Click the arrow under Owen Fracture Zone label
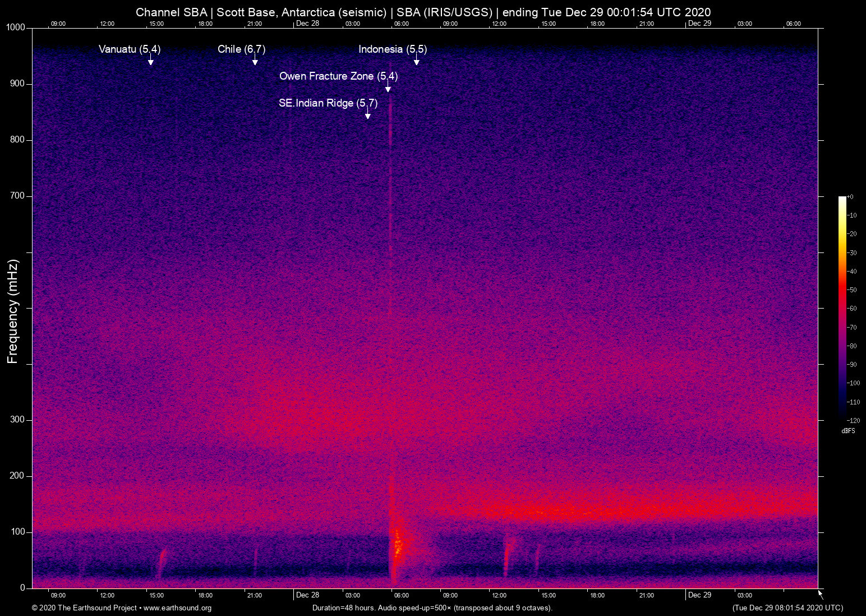This screenshot has width=866, height=616. tap(388, 88)
